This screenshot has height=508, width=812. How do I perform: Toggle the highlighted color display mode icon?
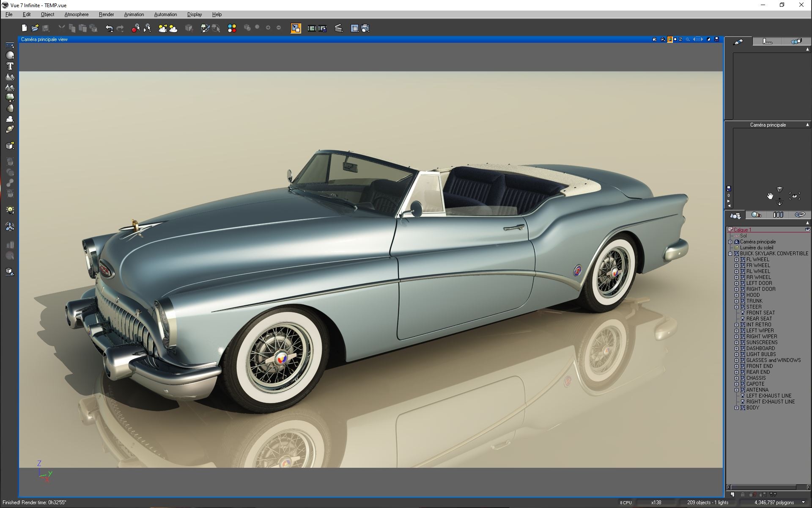(670, 39)
